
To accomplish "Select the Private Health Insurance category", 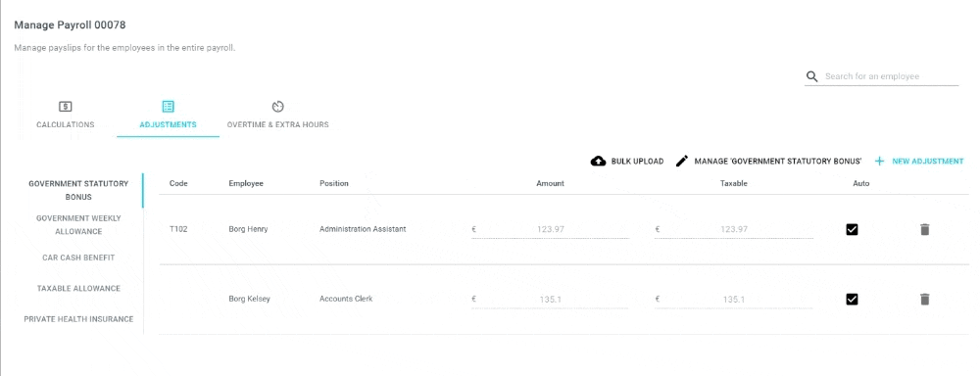I will click(x=78, y=319).
